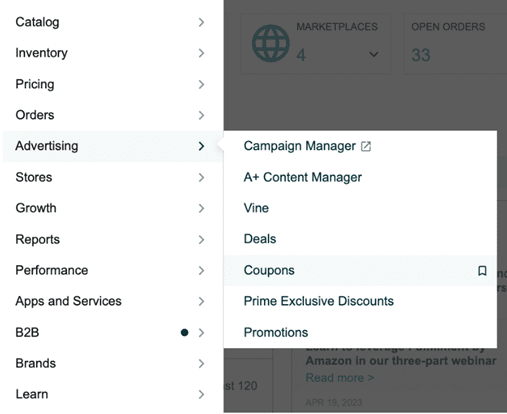Click the Open Orders count 33
Viewport: 507px width, 414px height.
(421, 55)
